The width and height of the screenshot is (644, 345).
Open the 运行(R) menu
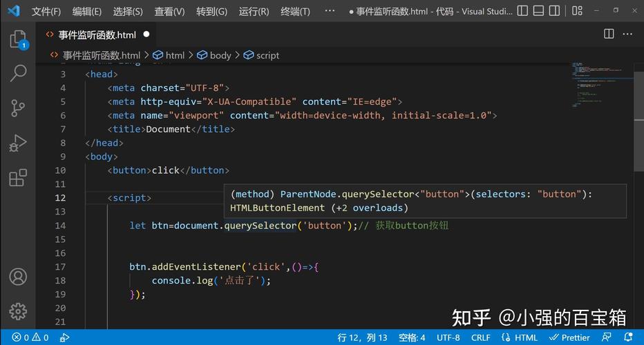click(x=254, y=12)
